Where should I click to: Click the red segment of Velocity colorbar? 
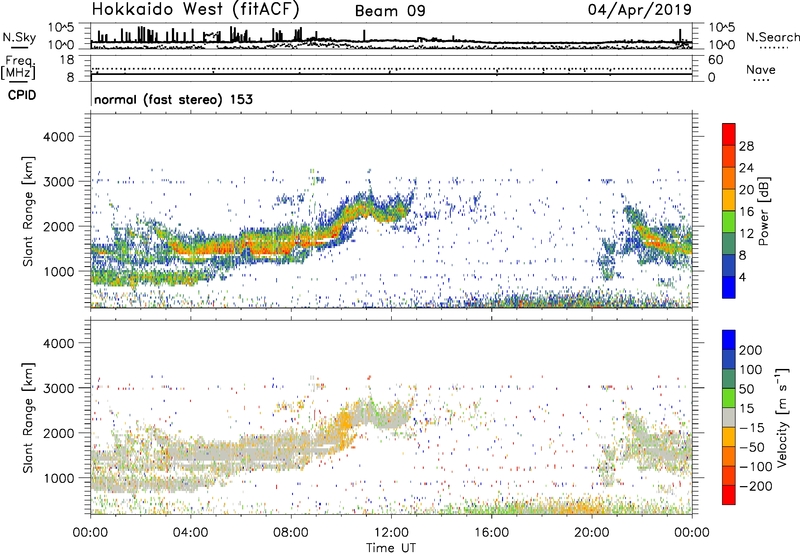click(729, 495)
